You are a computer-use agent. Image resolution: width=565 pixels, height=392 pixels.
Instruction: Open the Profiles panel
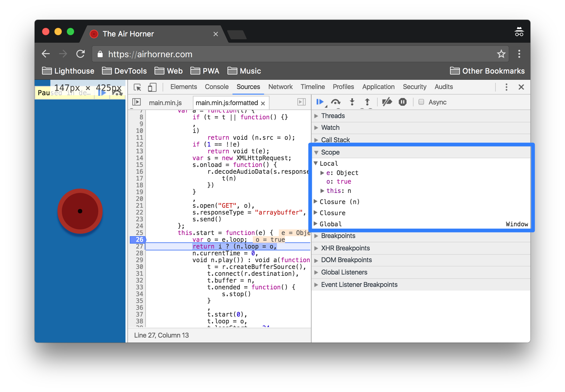click(343, 87)
